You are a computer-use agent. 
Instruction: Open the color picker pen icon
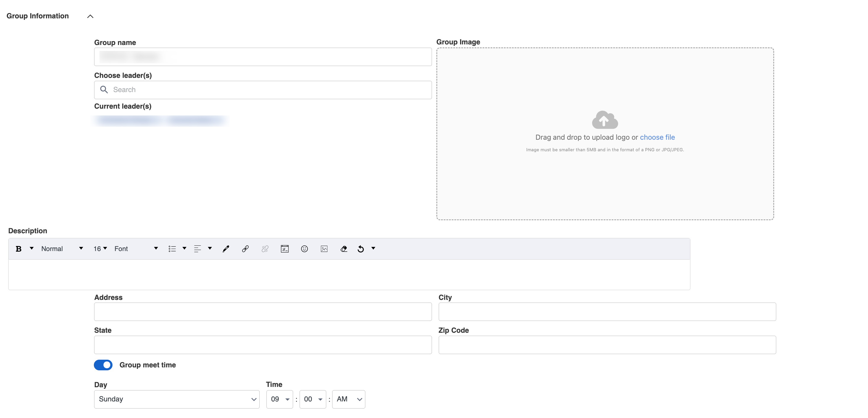click(226, 249)
